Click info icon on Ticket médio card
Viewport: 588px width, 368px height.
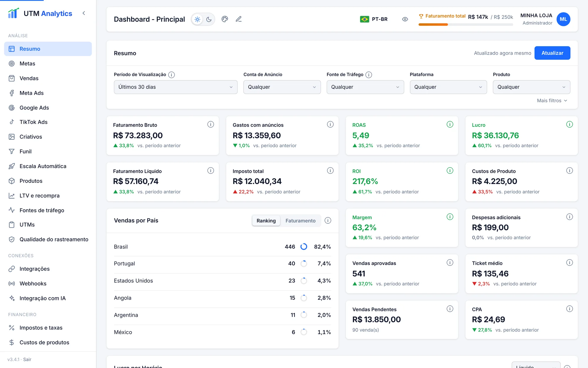[569, 263]
